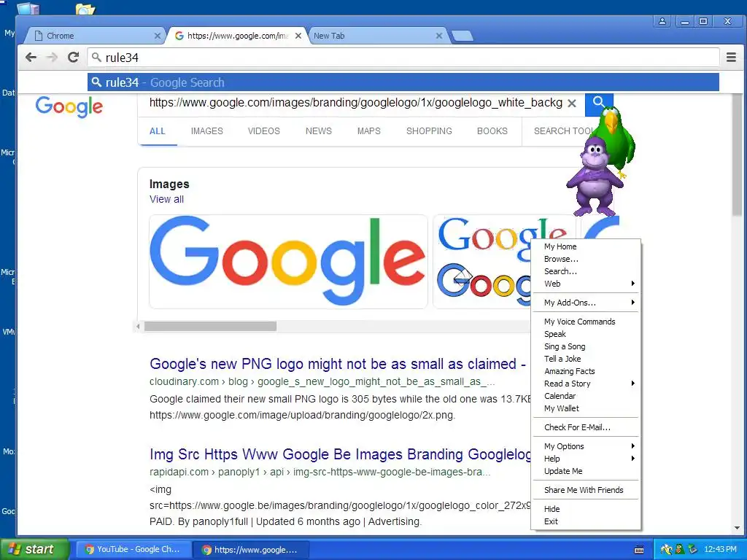Close the New Tab tab
This screenshot has height=560, width=747.
tap(439, 36)
